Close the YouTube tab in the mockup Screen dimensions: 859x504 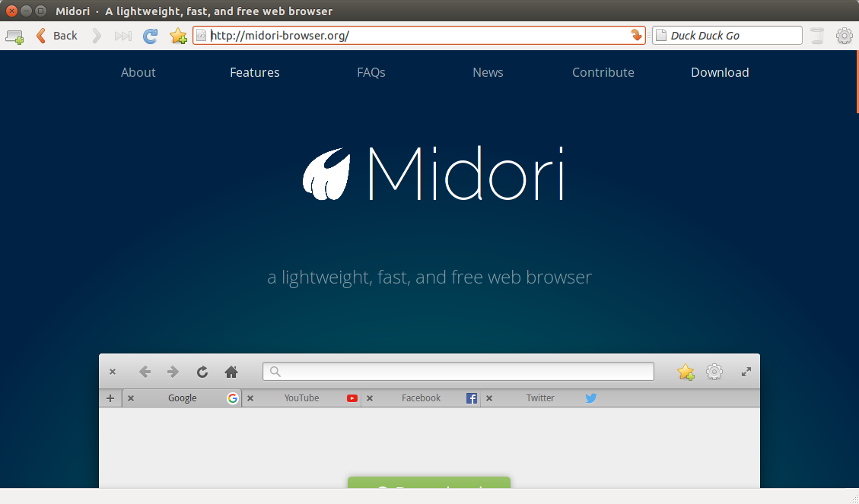click(x=250, y=398)
